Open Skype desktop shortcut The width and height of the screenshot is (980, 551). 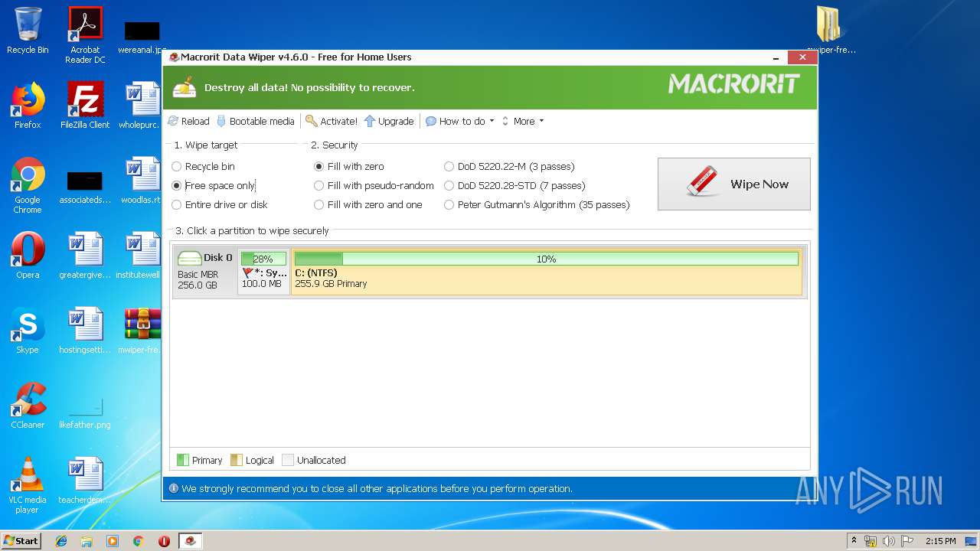[x=28, y=331]
